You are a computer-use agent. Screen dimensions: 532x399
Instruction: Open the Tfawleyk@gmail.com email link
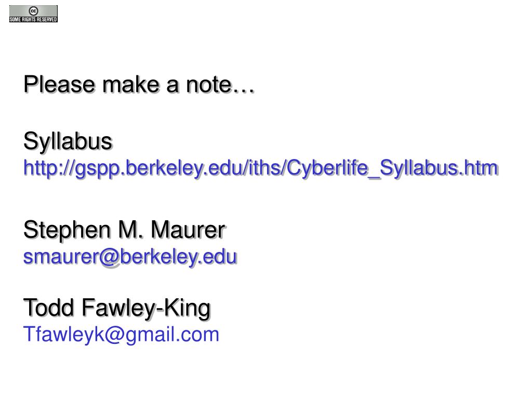121,335
